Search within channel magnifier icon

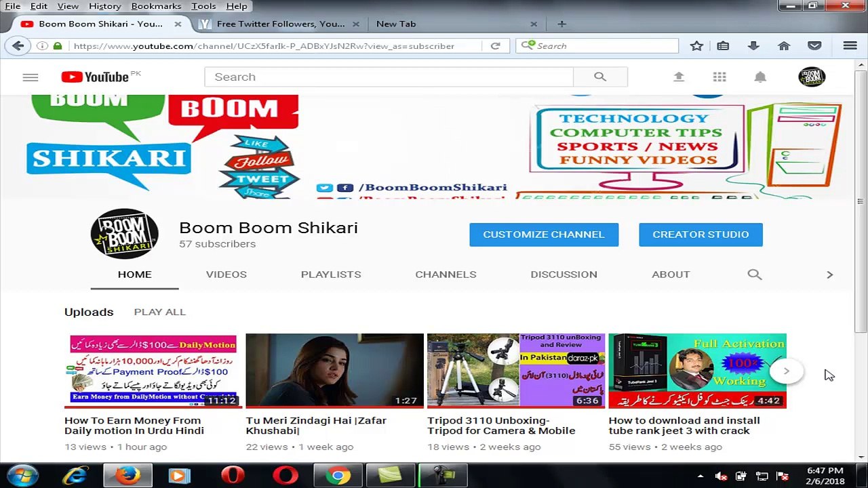(755, 274)
